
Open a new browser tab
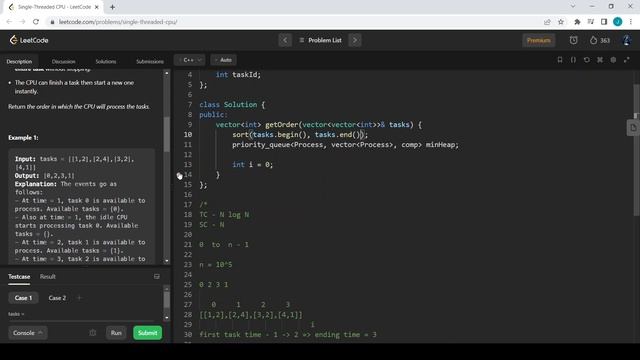pyautogui.click(x=112, y=7)
